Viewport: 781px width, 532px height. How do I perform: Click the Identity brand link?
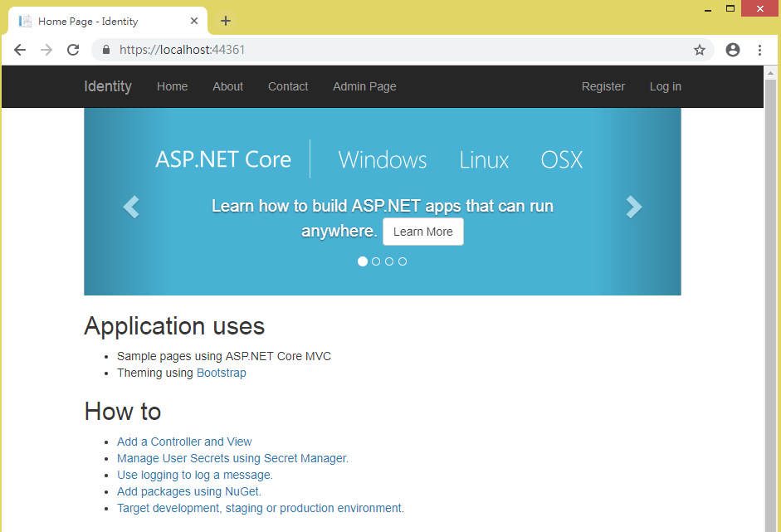click(x=108, y=86)
